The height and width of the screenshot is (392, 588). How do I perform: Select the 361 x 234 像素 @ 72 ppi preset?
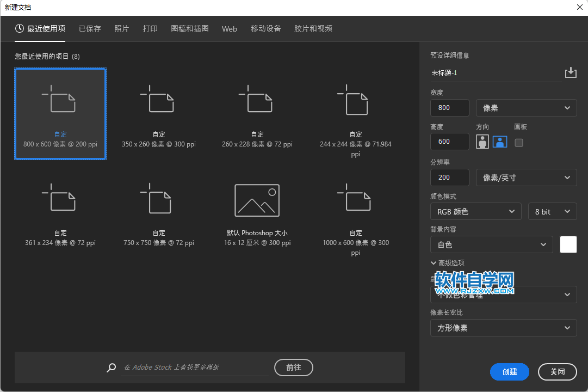(60, 213)
